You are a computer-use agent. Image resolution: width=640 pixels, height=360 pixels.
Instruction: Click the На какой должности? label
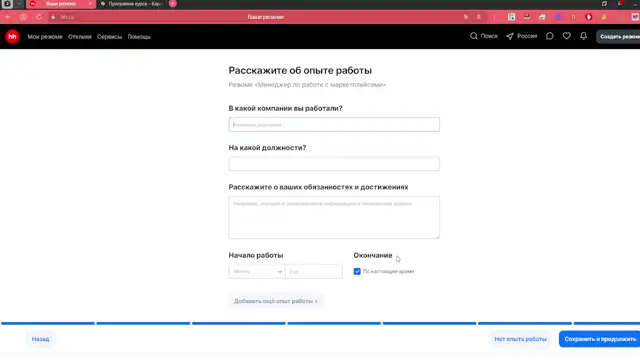(267, 148)
